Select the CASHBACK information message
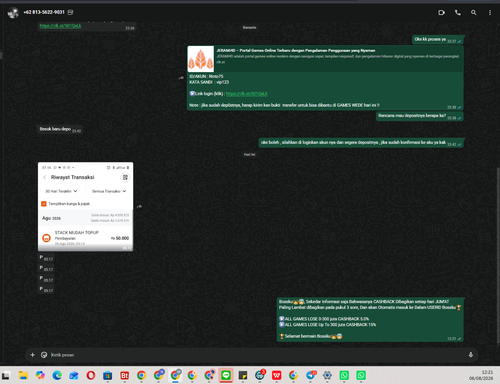This screenshot has height=384, width=500. tap(370, 319)
